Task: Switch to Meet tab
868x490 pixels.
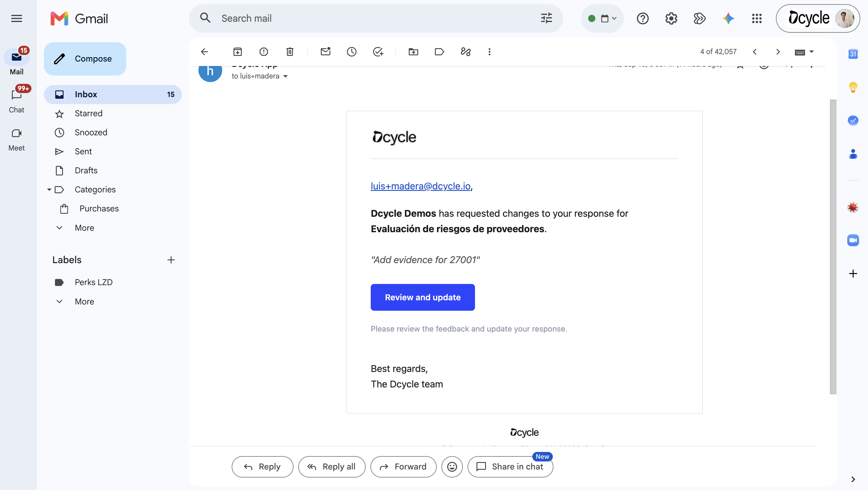Action: (x=17, y=139)
